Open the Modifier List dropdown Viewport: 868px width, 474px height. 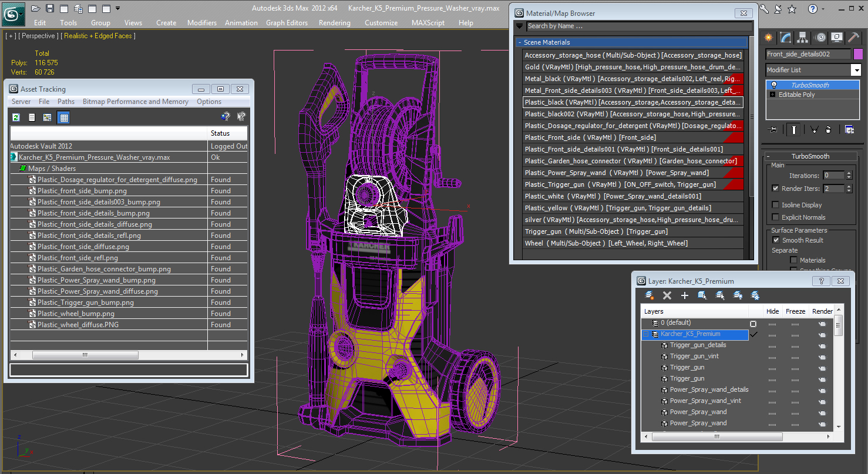point(856,70)
